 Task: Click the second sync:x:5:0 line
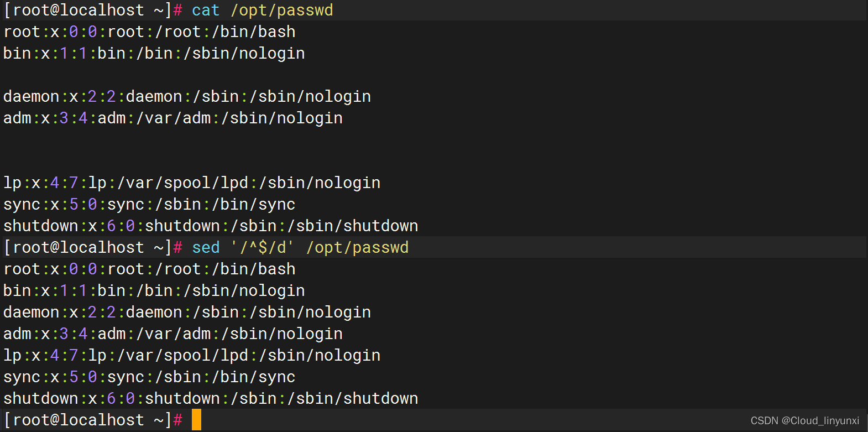tap(149, 377)
